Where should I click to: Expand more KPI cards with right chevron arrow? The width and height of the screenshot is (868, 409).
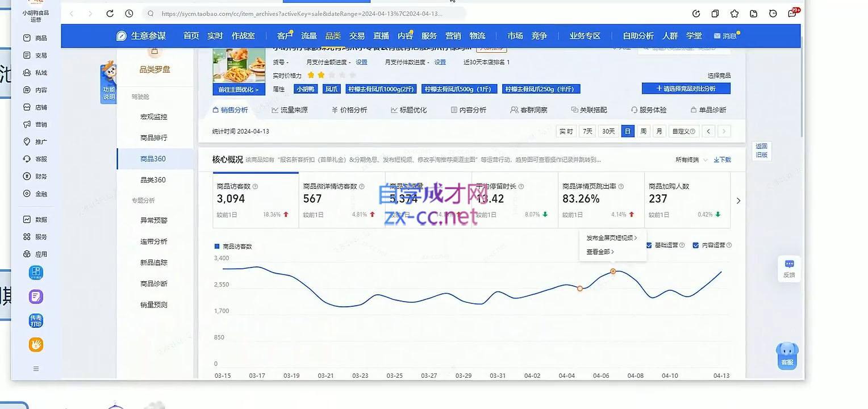(738, 200)
